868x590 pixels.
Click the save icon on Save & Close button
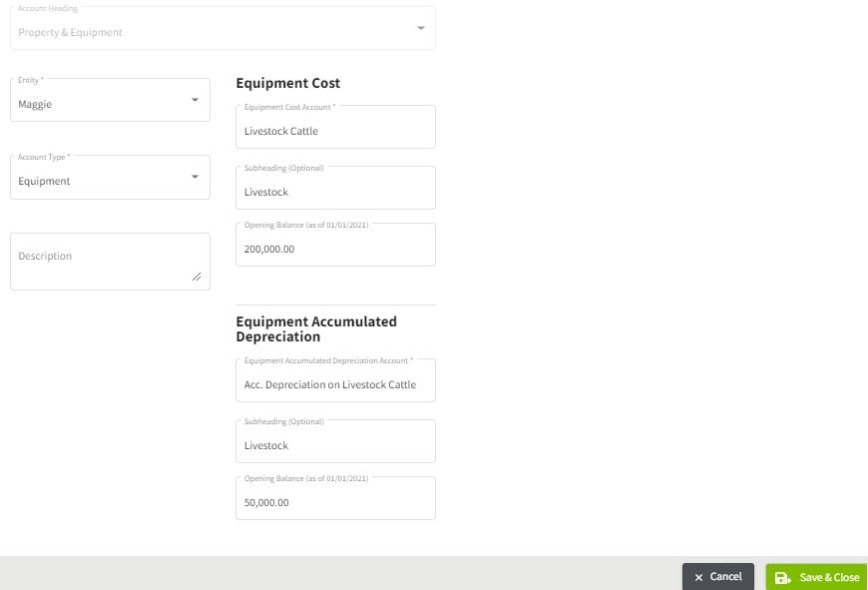coord(783,577)
